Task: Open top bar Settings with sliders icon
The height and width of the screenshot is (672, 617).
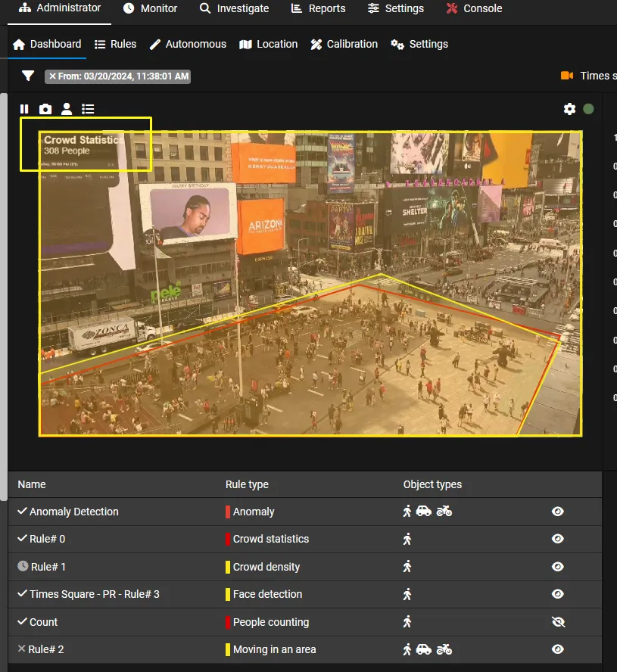Action: (x=396, y=8)
